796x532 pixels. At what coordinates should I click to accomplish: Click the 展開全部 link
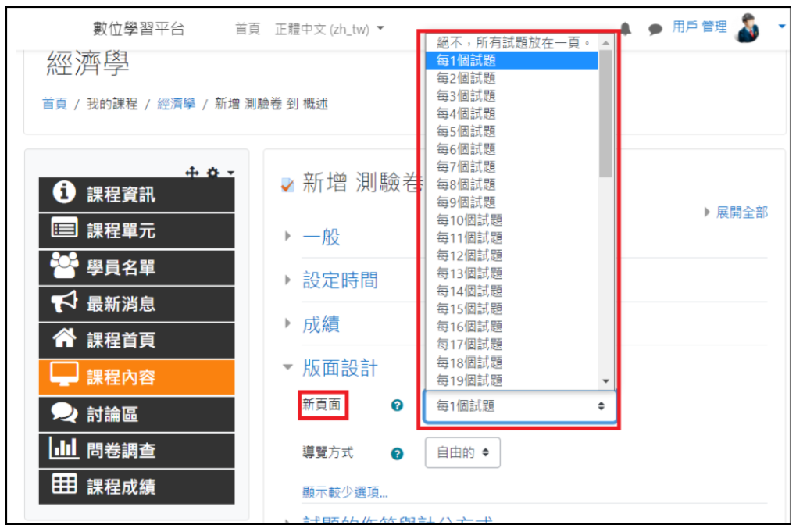pos(741,212)
